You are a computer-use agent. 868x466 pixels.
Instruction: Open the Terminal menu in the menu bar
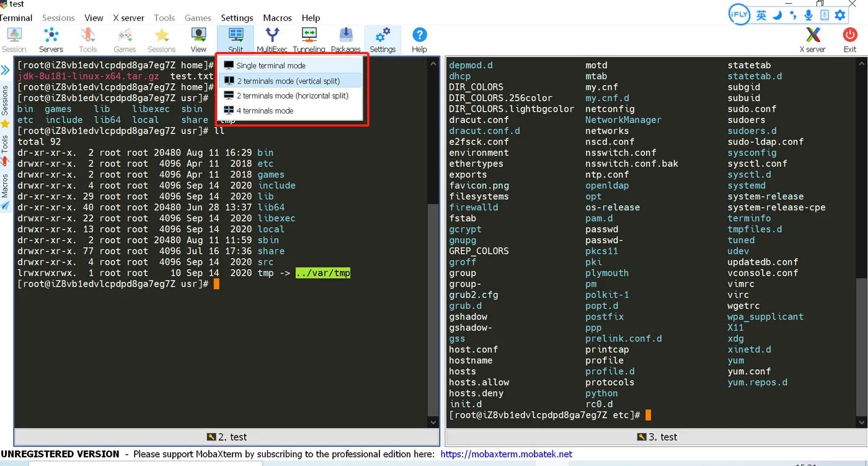coord(15,17)
